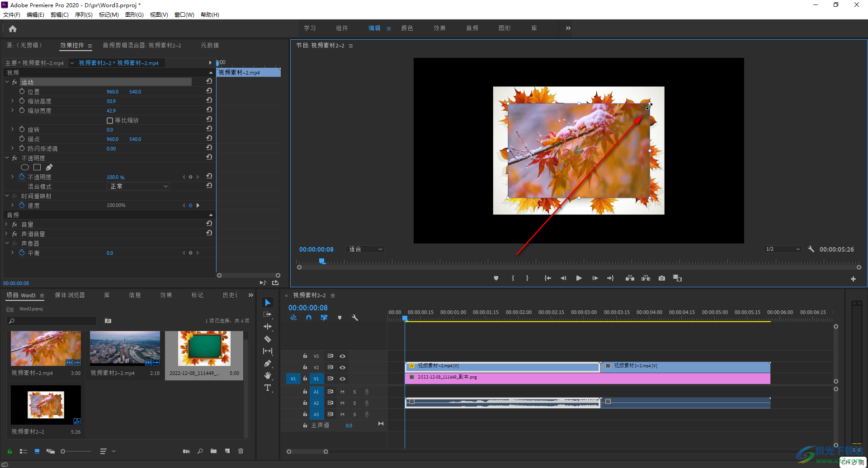
Task: Select the Selection tool arrow
Action: [x=268, y=302]
